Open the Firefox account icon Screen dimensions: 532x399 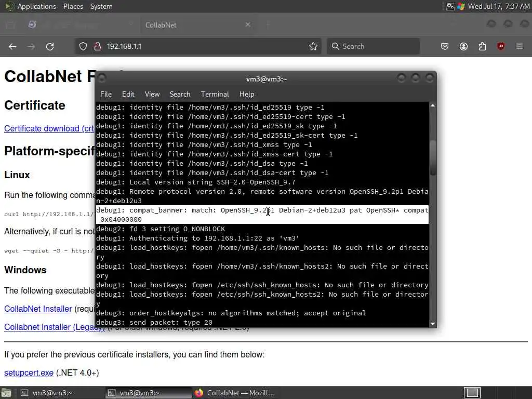coord(463,46)
